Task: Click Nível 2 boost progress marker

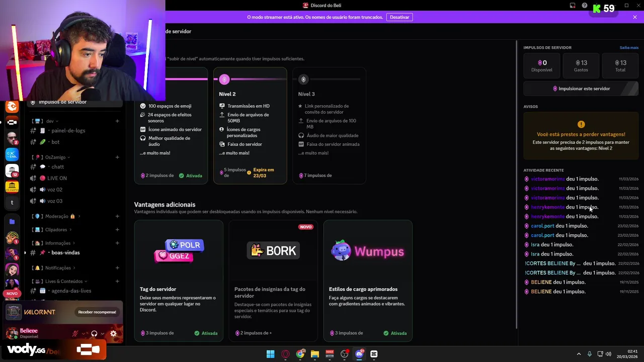Action: click(x=224, y=79)
